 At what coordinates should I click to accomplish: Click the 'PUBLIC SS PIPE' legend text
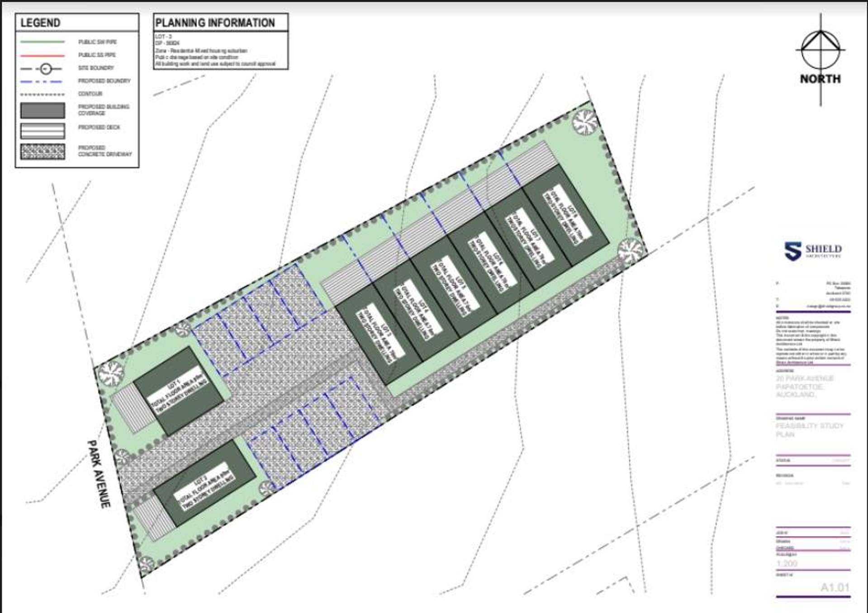coord(97,55)
